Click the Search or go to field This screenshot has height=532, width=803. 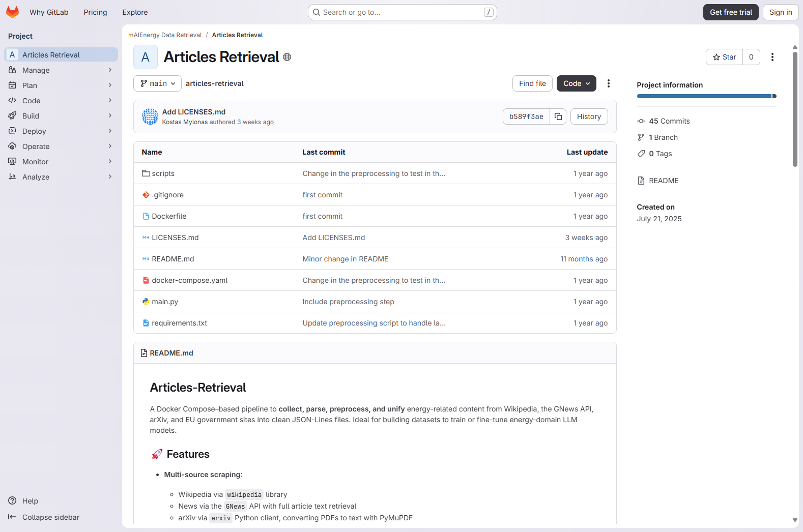click(x=403, y=12)
